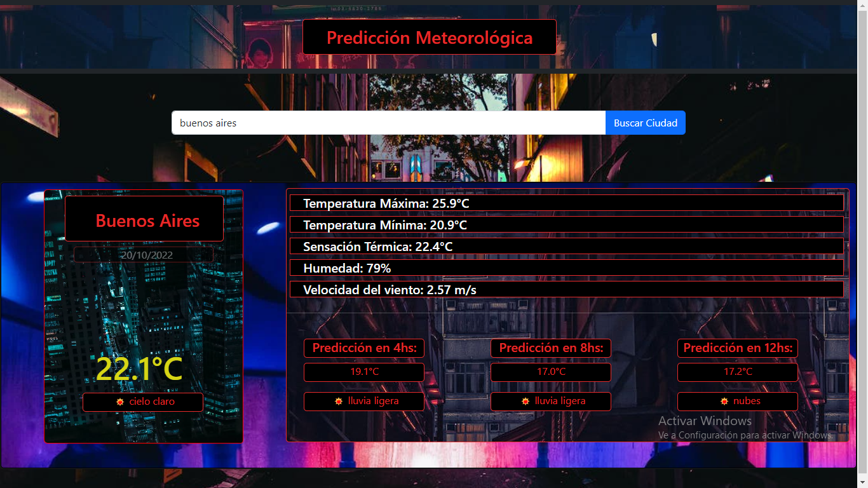Click the weather icon beside nubes

[x=724, y=400]
